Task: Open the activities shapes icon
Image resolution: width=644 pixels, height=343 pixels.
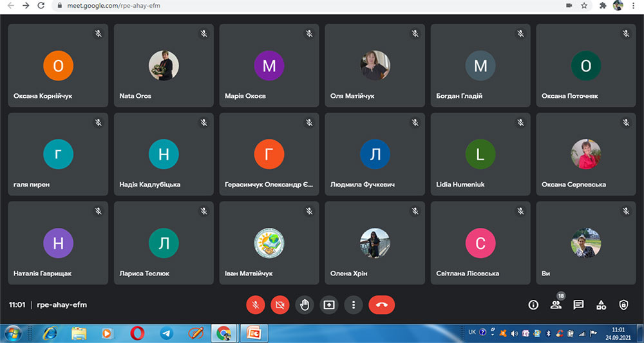Action: [x=601, y=305]
